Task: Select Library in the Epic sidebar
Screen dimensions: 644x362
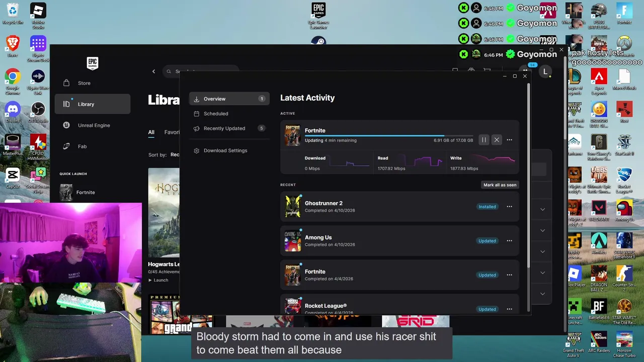Action: [x=93, y=104]
